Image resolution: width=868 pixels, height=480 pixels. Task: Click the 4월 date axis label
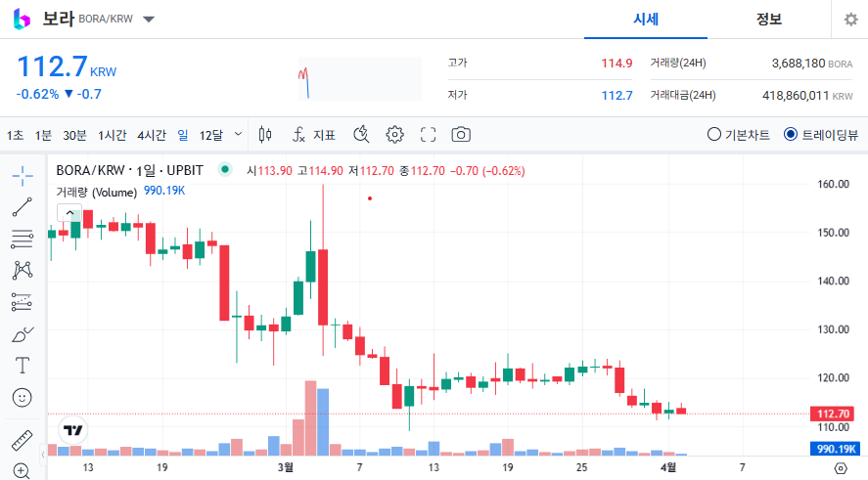click(x=668, y=468)
